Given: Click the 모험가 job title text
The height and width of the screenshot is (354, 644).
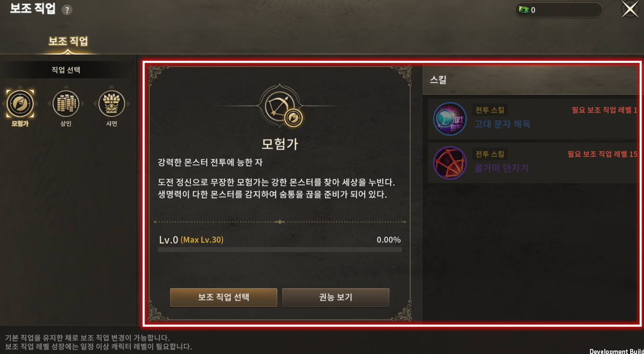Looking at the screenshot, I should (280, 143).
